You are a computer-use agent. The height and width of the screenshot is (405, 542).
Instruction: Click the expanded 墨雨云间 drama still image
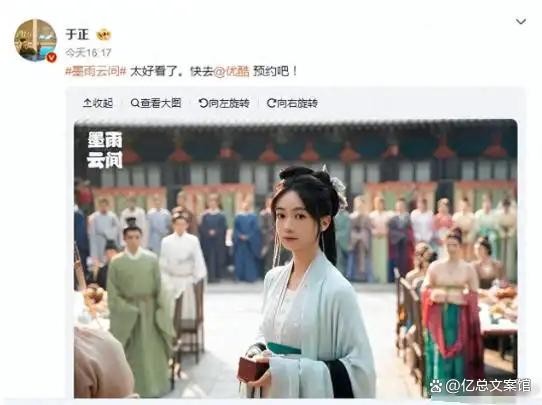click(296, 258)
